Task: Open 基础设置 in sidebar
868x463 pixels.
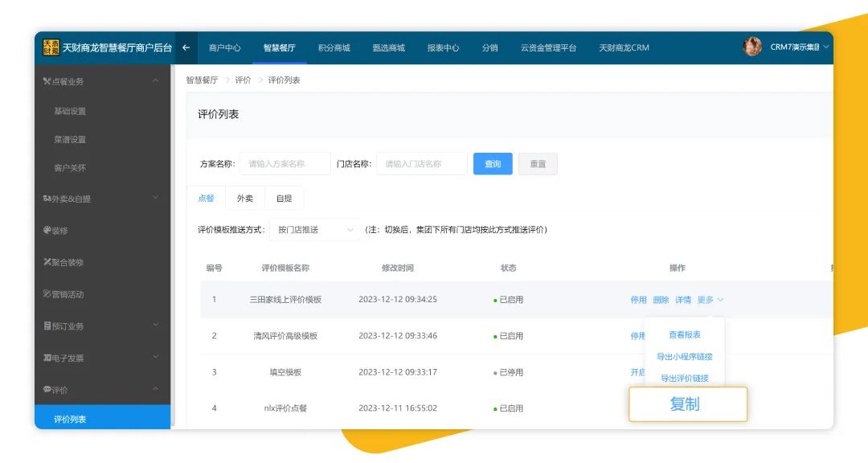Action: 70,111
